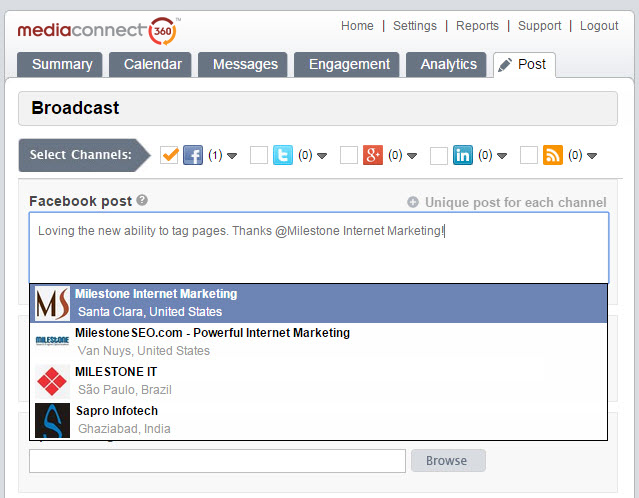Click the plus icon for unique post
This screenshot has height=498, width=639.
tap(413, 202)
